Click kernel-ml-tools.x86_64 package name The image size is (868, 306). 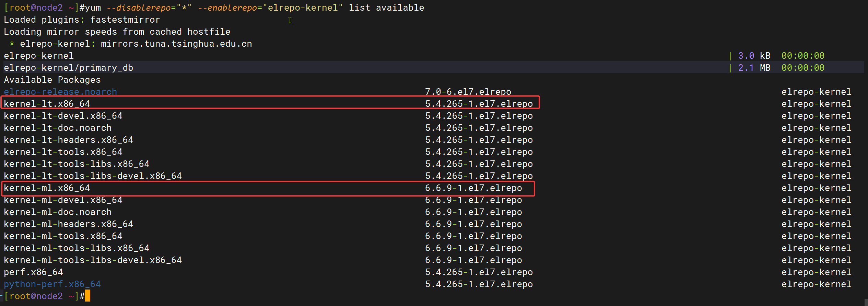[x=63, y=236]
